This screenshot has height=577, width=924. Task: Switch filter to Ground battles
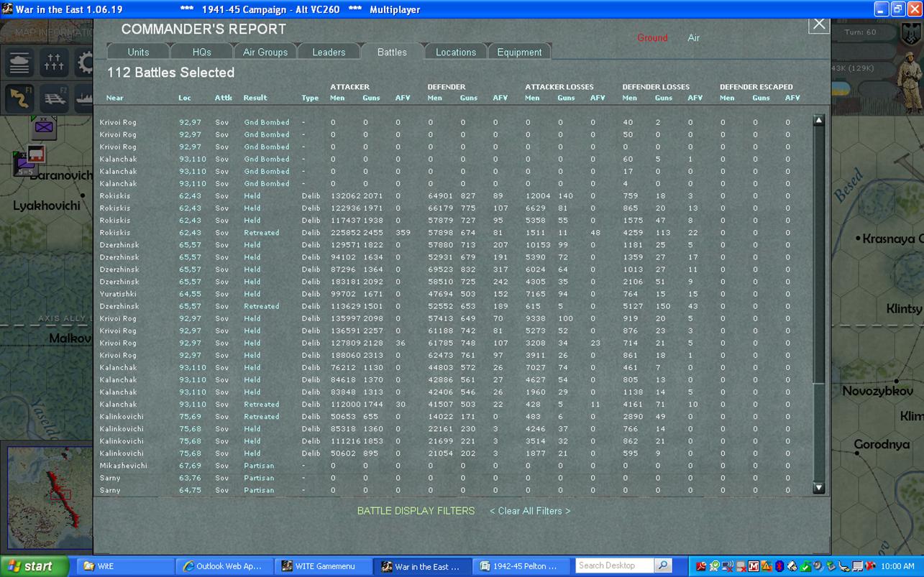pos(652,38)
